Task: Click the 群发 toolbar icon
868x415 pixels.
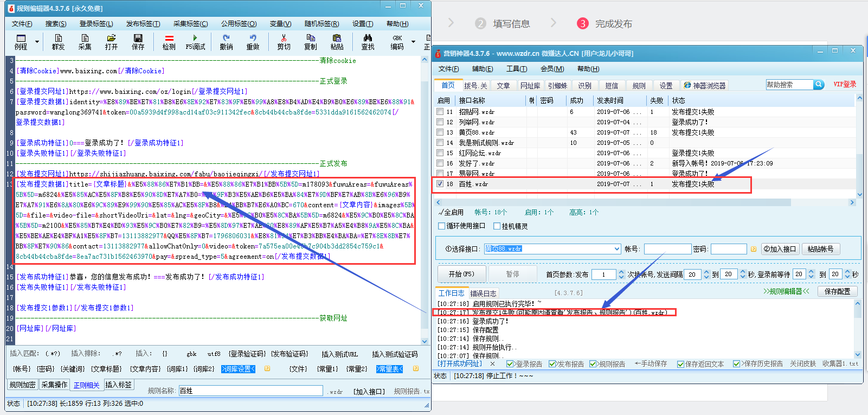Action: coord(59,42)
